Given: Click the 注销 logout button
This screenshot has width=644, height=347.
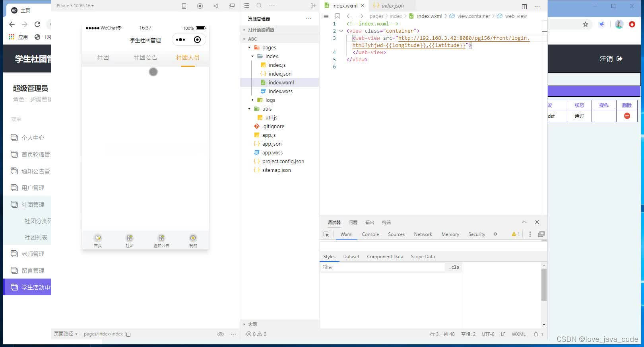Looking at the screenshot, I should tap(611, 58).
